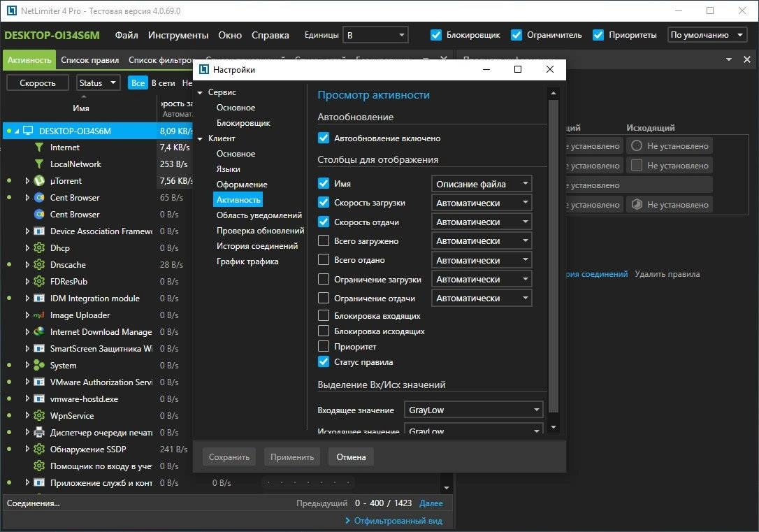Select График трафика in the settings tree
759x532 pixels.
pyautogui.click(x=247, y=261)
